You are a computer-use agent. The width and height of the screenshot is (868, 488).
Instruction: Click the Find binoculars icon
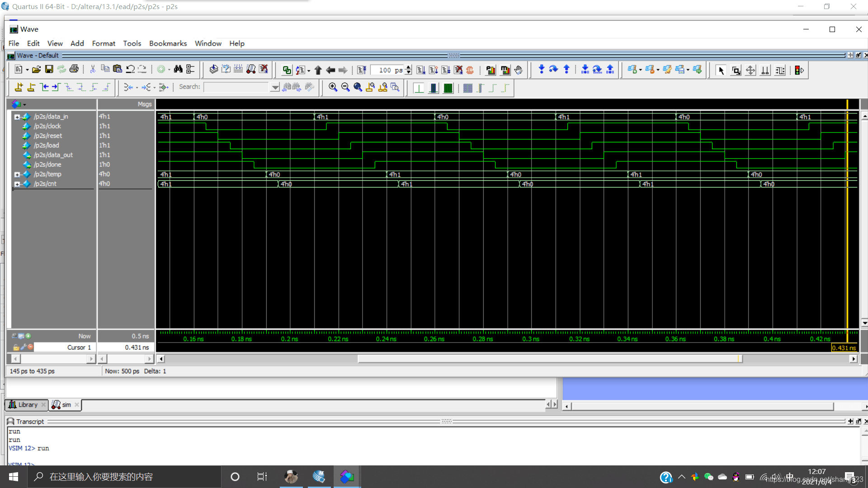(178, 69)
